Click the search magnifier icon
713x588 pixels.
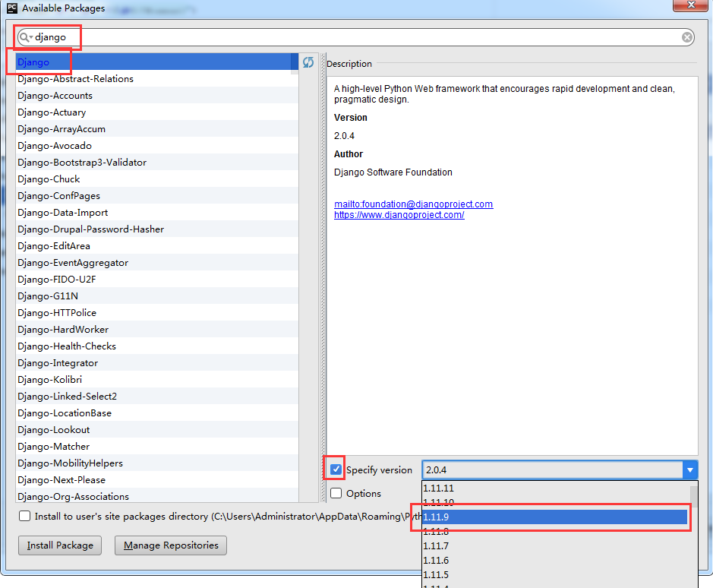[x=24, y=37]
